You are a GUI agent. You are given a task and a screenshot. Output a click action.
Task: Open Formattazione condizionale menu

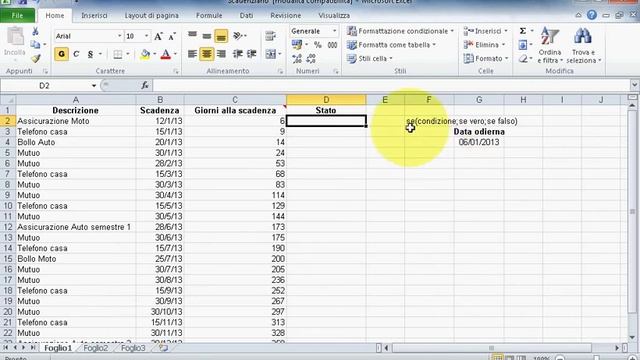(x=400, y=31)
